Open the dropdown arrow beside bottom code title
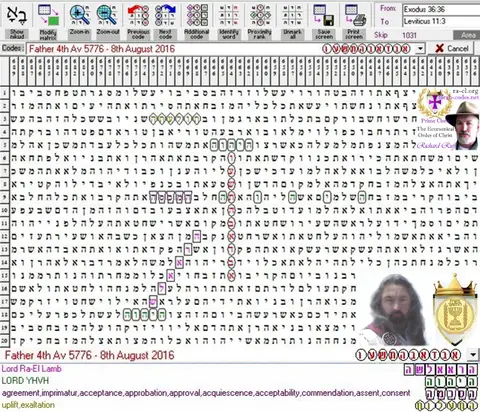 point(473,355)
